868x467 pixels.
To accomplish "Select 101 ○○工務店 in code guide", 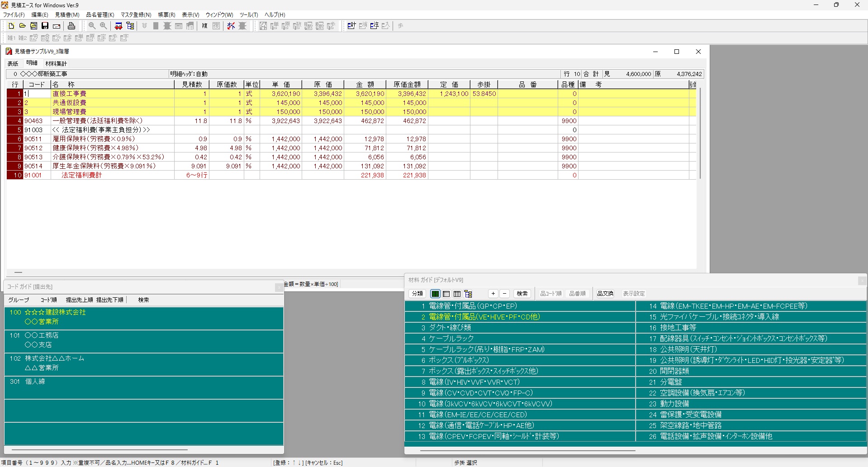I will click(x=144, y=341).
